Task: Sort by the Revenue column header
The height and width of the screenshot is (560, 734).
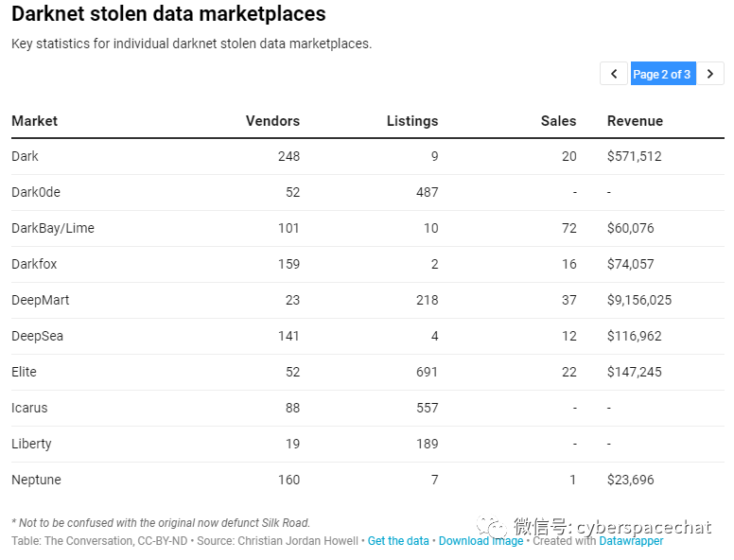Action: pos(635,121)
